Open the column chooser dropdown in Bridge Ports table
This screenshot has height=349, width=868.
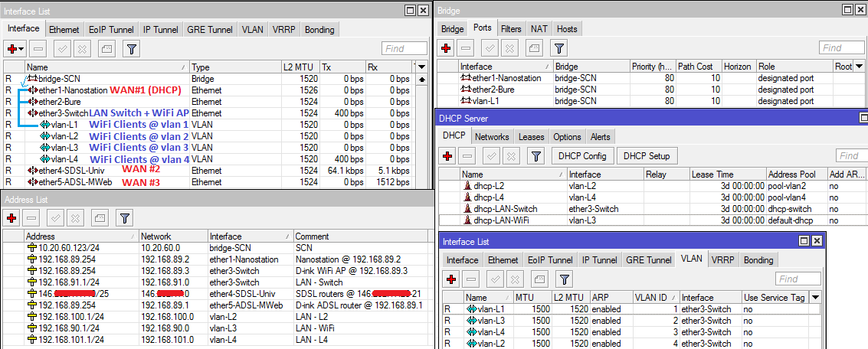(859, 67)
